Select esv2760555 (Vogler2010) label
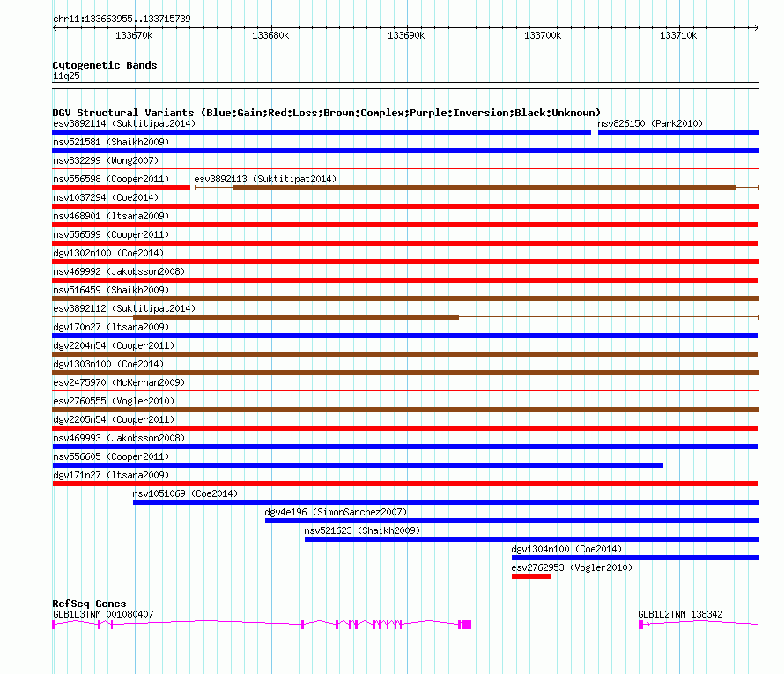Image resolution: width=784 pixels, height=674 pixels. click(x=114, y=401)
